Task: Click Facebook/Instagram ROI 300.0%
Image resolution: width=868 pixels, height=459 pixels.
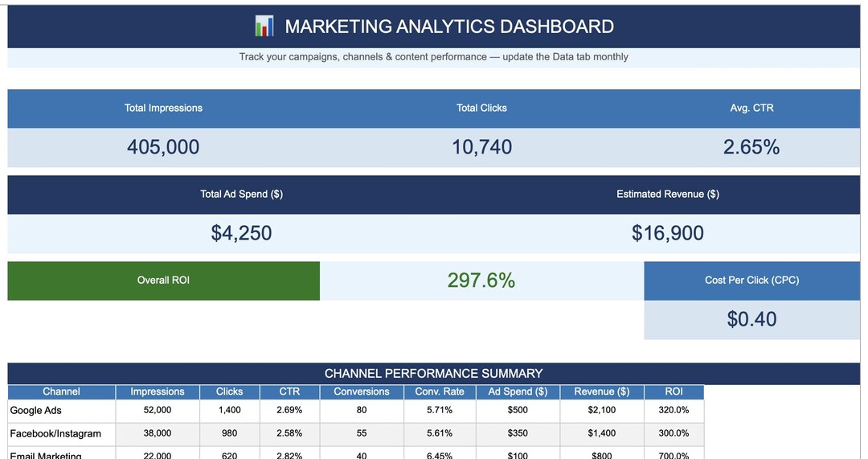Action: (674, 433)
